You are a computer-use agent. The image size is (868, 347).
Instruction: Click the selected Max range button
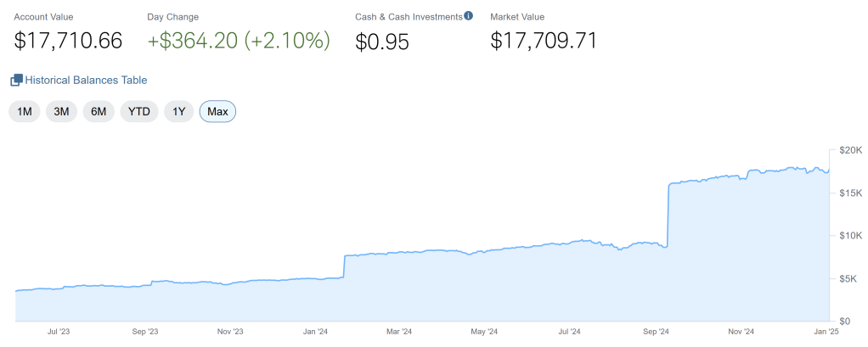(x=217, y=112)
